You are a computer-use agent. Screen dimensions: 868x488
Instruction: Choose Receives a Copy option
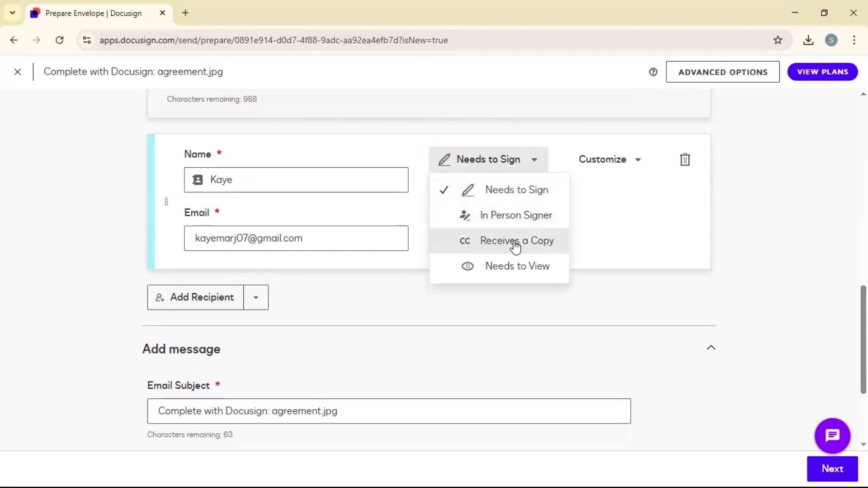point(500,241)
